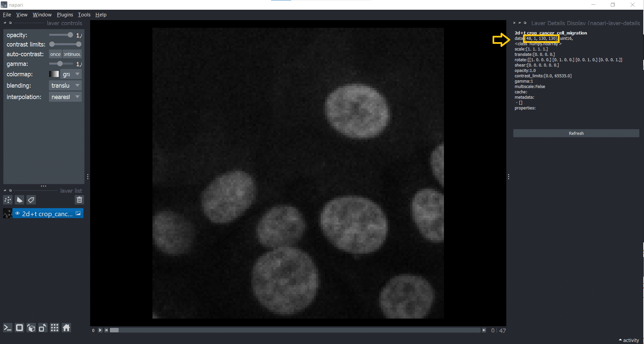
Task: Open the Plugins menu
Action: click(65, 15)
